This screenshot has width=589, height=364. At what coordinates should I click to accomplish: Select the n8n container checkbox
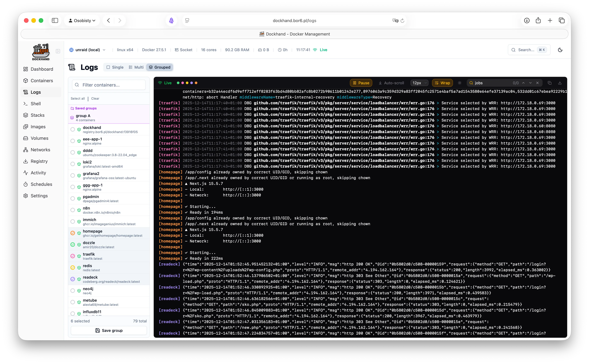pos(73,210)
